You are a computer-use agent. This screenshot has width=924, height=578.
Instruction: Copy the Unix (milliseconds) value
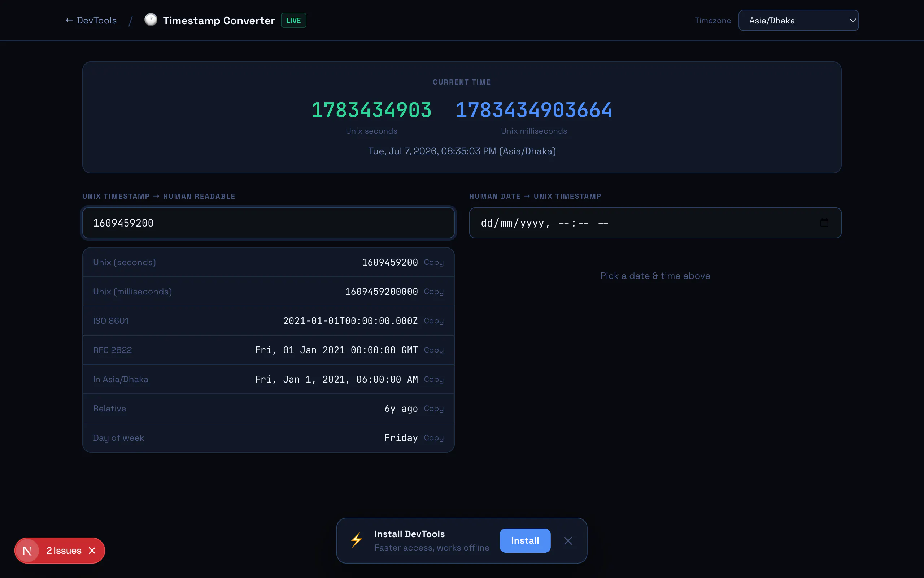[x=434, y=291]
